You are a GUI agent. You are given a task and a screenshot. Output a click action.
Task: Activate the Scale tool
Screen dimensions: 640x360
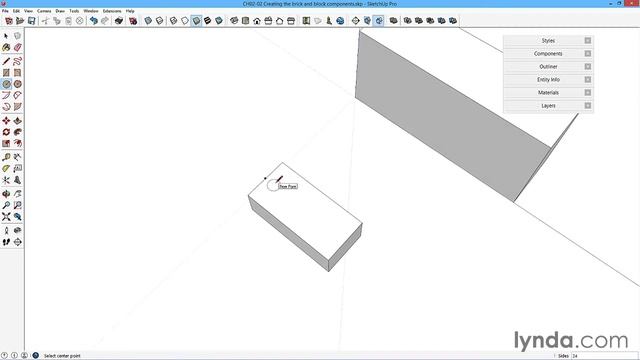pos(6,144)
